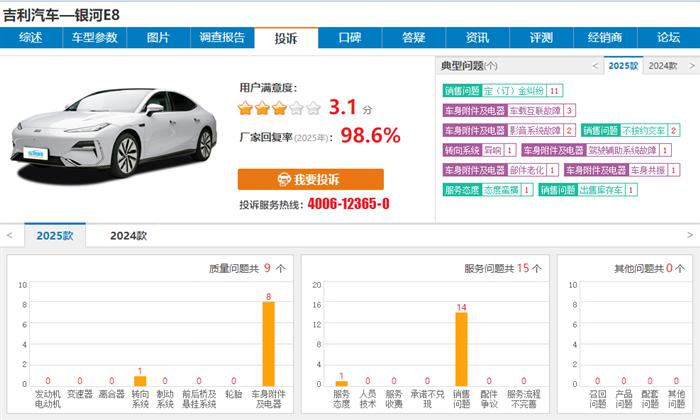Screen dimensions: 700x420
Task: Click 配套问题 axis label
Action: pyautogui.click(x=650, y=399)
